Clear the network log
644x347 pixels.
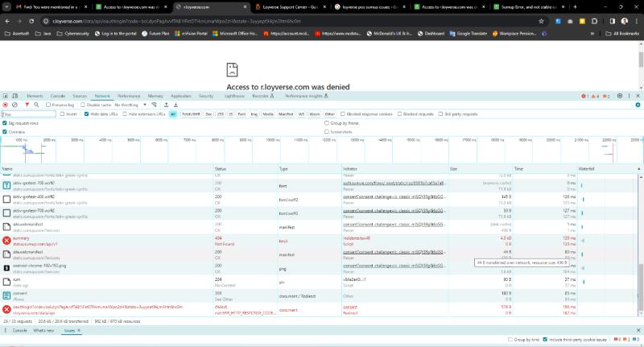pyautogui.click(x=14, y=105)
